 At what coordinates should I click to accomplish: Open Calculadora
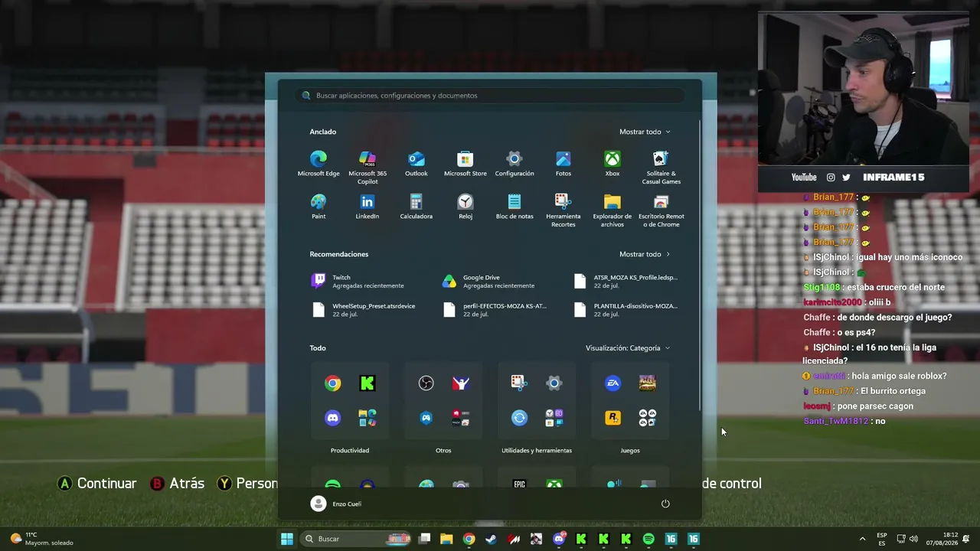(x=416, y=207)
